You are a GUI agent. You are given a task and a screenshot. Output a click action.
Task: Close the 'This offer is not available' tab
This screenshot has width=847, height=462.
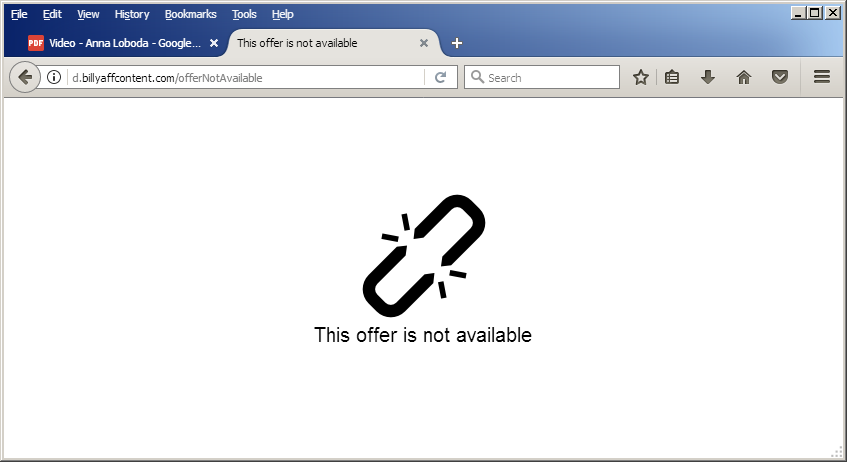coord(424,43)
